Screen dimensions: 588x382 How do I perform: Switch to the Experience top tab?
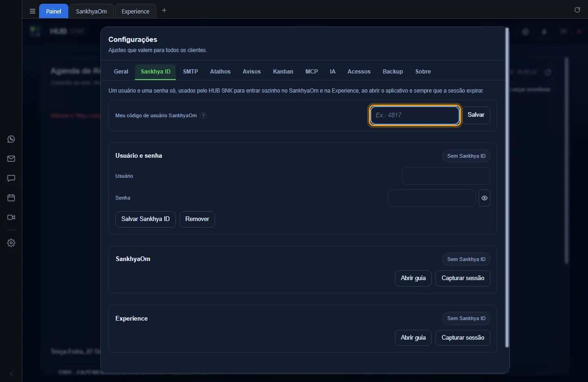[x=135, y=11]
